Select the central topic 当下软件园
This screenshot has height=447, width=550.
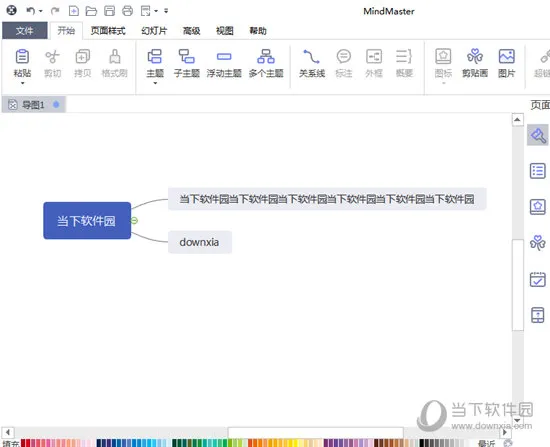[87, 221]
